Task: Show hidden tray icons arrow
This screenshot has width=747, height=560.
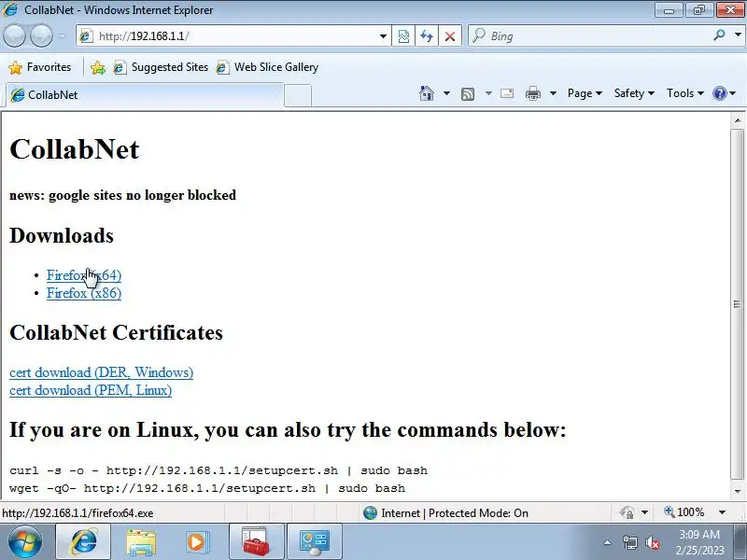Action: (608, 542)
